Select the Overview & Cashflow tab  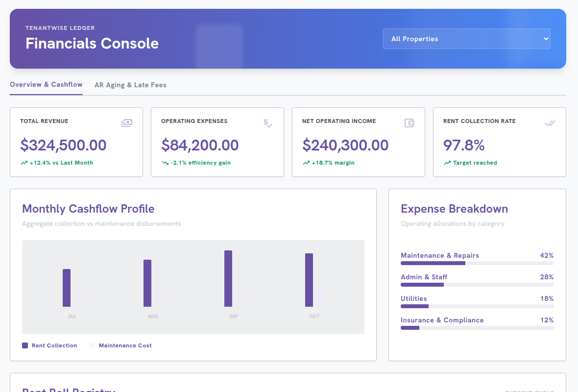[x=46, y=84]
